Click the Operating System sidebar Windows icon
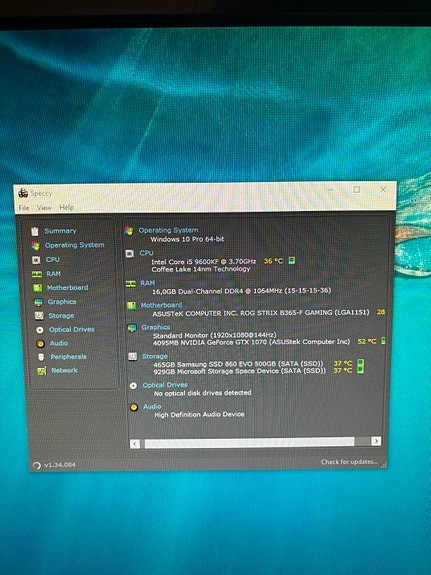 (36, 245)
